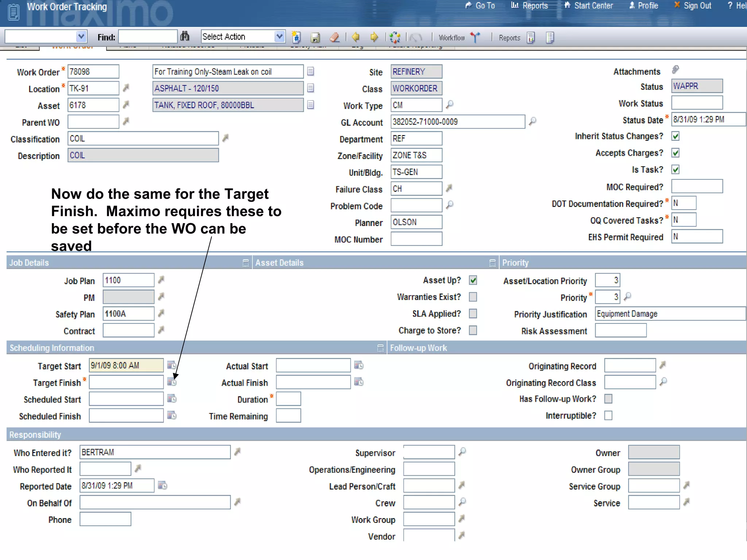Open Reports menu in top bar
Image resolution: width=747 pixels, height=560 pixels.
(530, 5)
